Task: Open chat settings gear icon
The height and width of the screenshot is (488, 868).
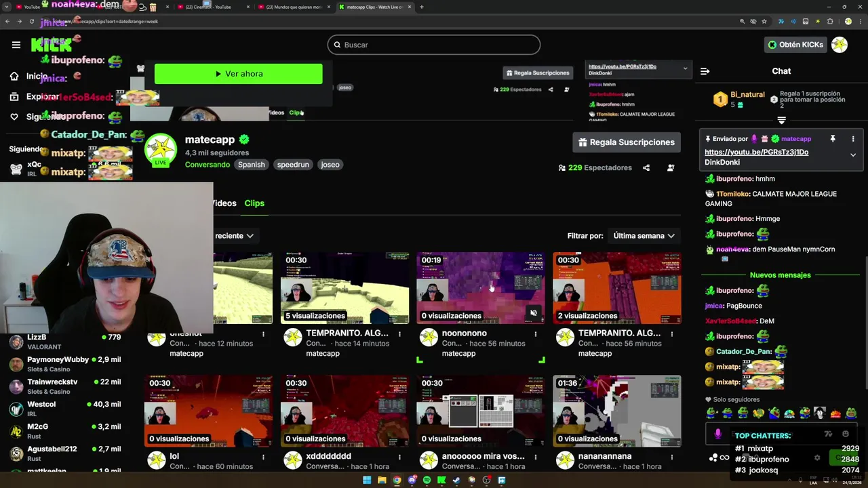Action: (x=817, y=458)
